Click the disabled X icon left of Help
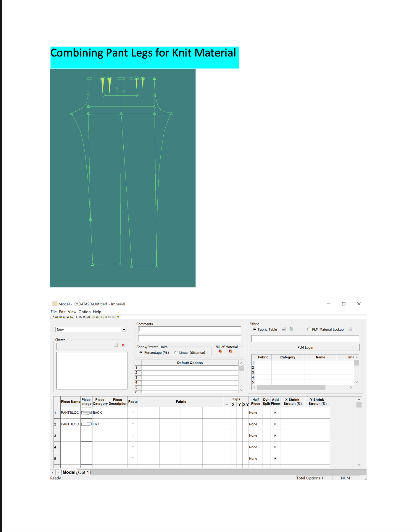Image resolution: width=413 pixels, height=532 pixels. pos(113,317)
